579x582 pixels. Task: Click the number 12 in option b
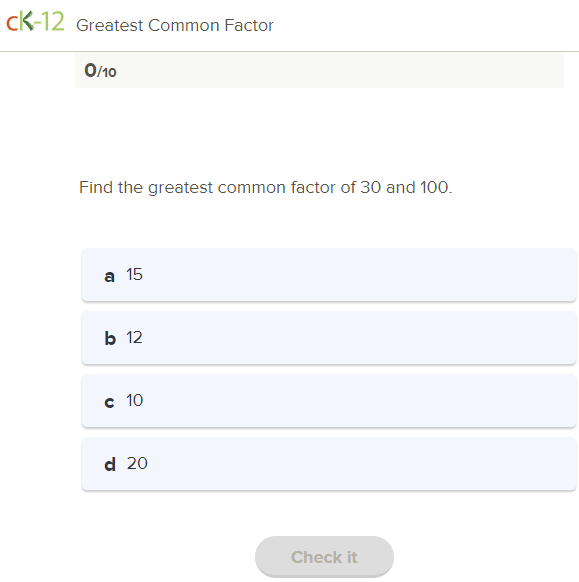coord(134,337)
